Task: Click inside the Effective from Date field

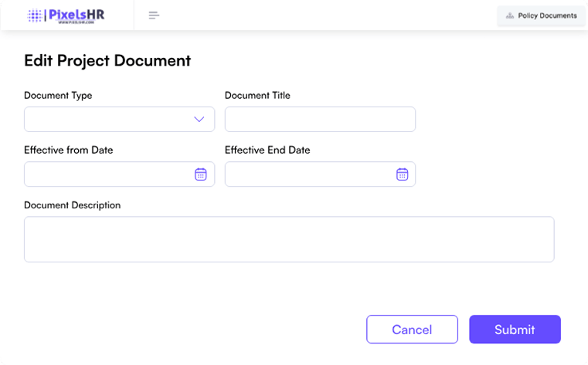Action: pyautogui.click(x=104, y=174)
